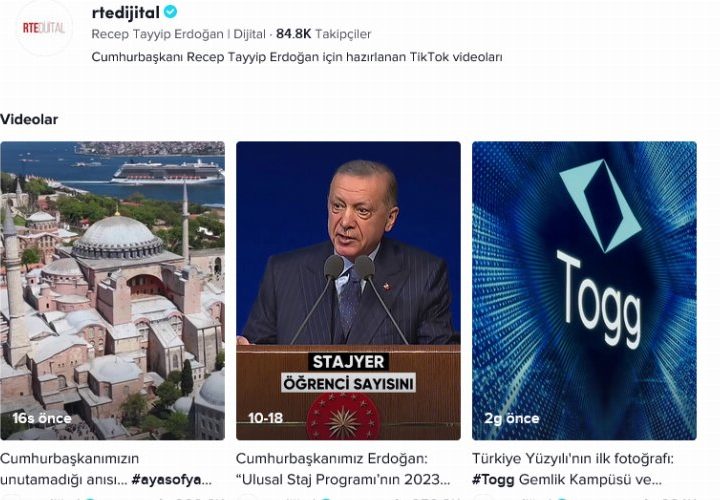Image resolution: width=720 pixels, height=500 pixels.
Task: Click the blue verified badge beside rtedijital
Action: (170, 12)
